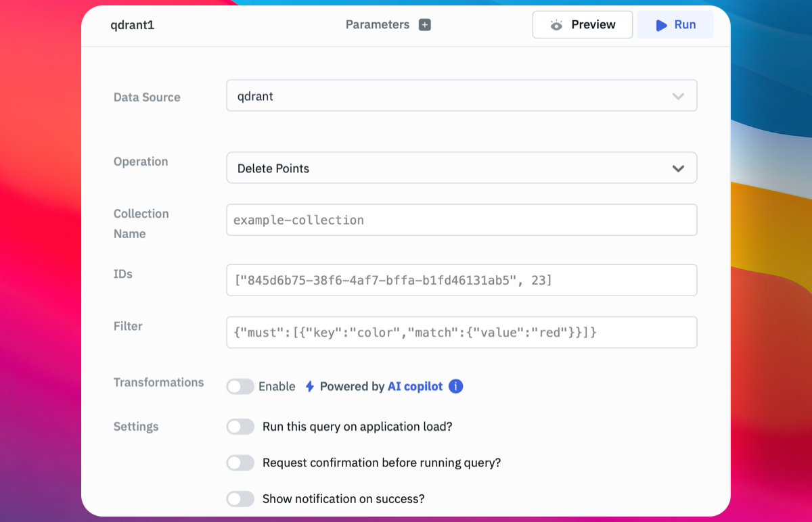This screenshot has width=812, height=522.
Task: Click the play triangle icon in Run
Action: click(x=661, y=25)
